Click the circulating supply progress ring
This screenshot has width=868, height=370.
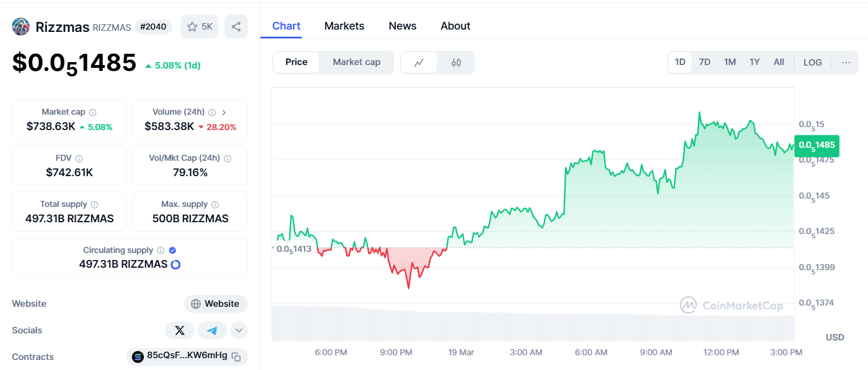pos(175,265)
